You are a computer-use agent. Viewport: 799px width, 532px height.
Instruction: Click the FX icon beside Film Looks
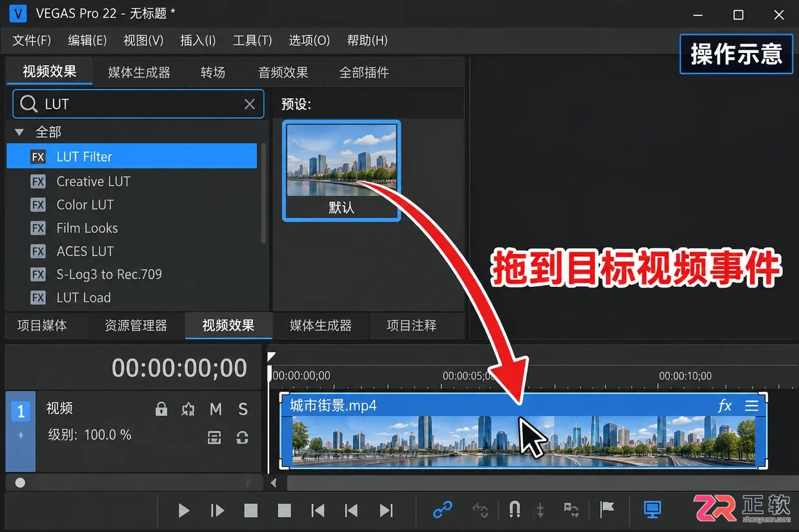click(38, 228)
